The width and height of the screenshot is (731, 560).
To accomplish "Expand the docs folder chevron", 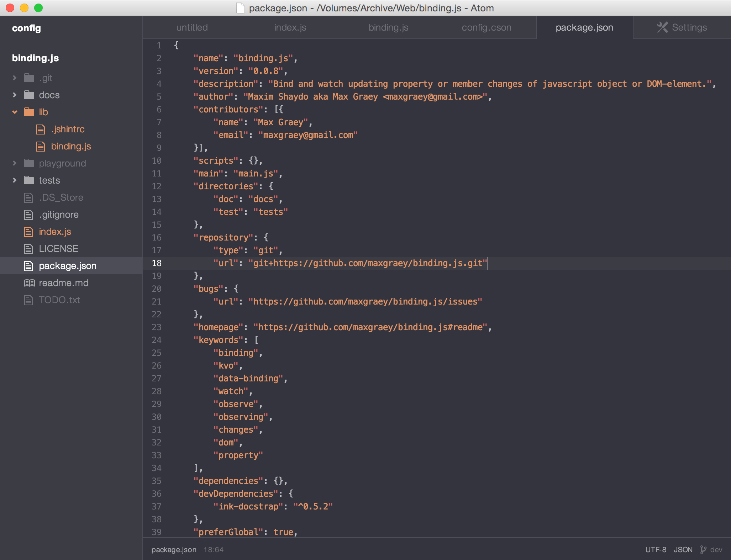I will pos(15,95).
